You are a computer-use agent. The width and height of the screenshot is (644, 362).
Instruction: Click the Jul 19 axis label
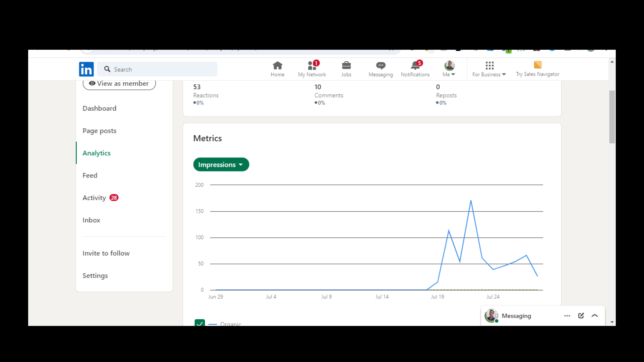click(437, 297)
